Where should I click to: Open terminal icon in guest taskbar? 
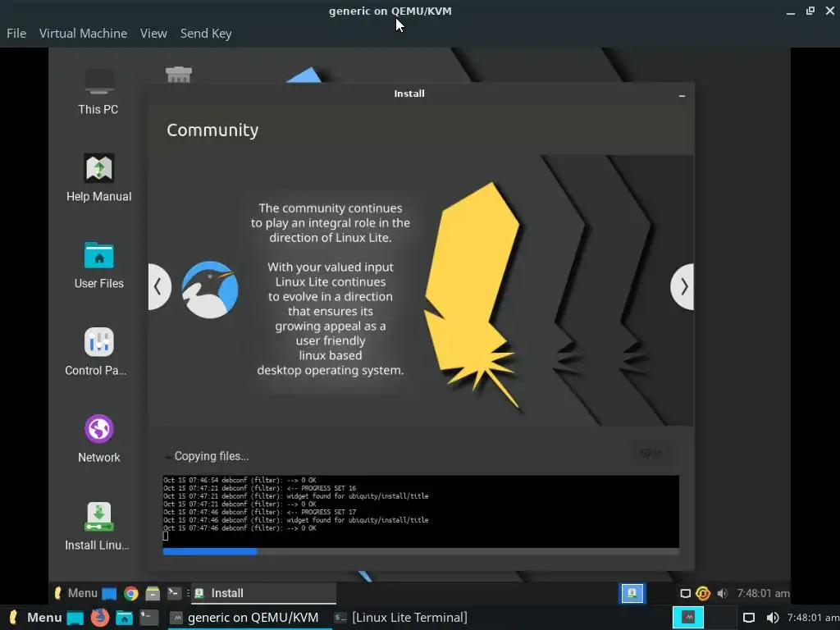[174, 593]
